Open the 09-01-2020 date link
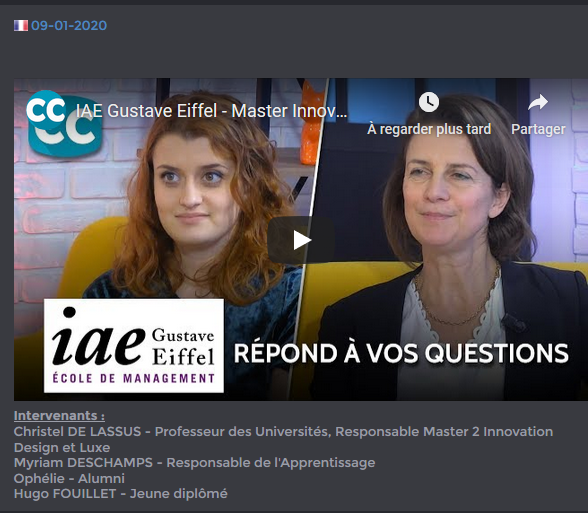This screenshot has height=513, width=588. coord(69,26)
